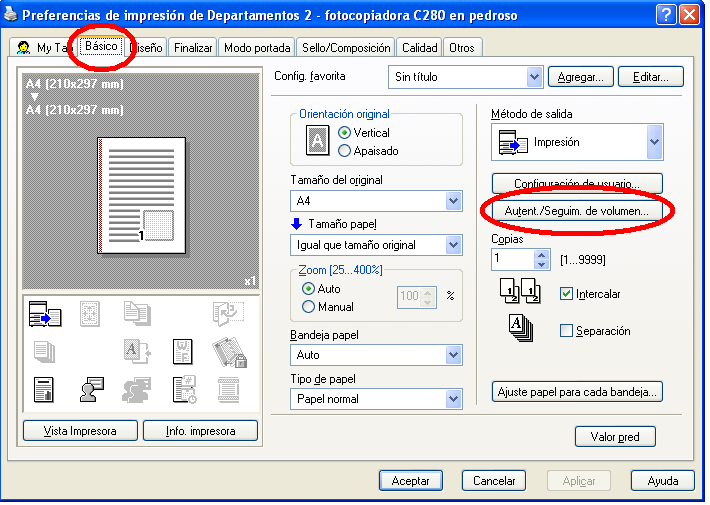Click the [1...9999] copies range text
The height and width of the screenshot is (505, 710).
[583, 260]
